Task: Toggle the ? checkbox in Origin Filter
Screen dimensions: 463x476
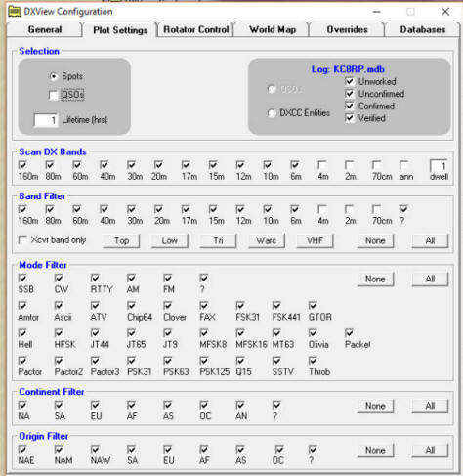Action: pos(313,450)
